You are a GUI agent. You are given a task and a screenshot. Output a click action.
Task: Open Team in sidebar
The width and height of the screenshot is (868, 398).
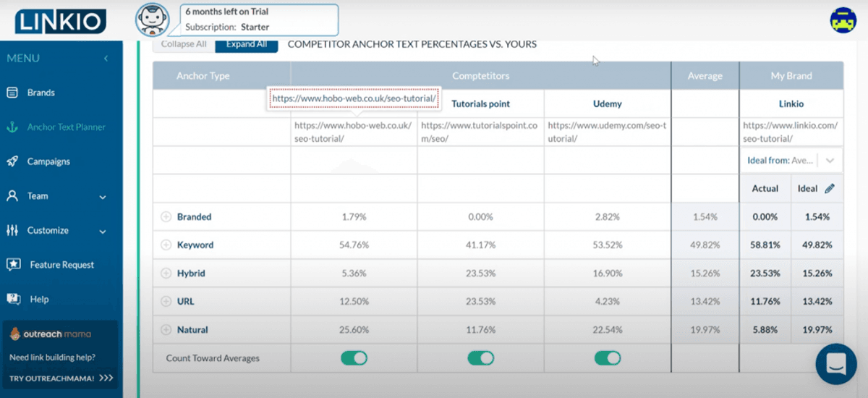pyautogui.click(x=38, y=196)
